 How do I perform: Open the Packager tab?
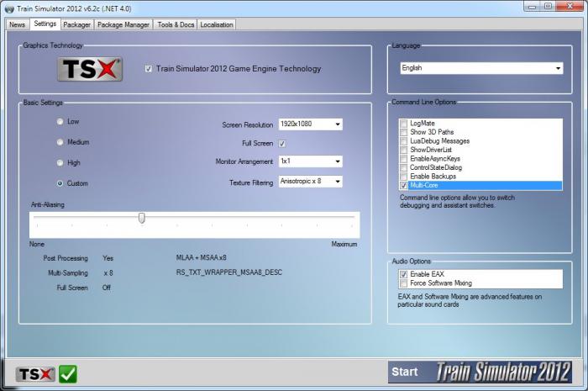[77, 24]
